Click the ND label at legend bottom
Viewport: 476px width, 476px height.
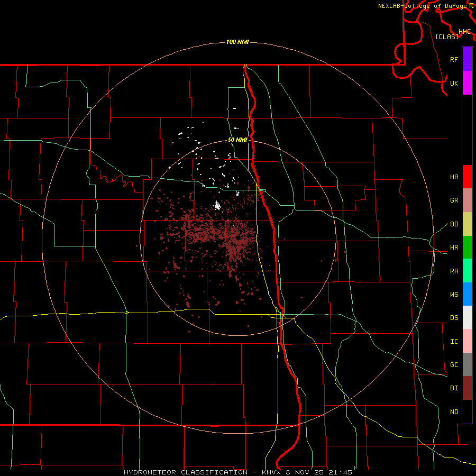click(454, 411)
